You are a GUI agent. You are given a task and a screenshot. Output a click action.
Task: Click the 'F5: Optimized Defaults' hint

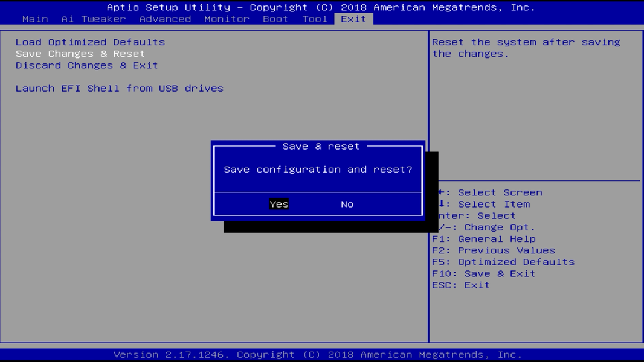tap(503, 262)
